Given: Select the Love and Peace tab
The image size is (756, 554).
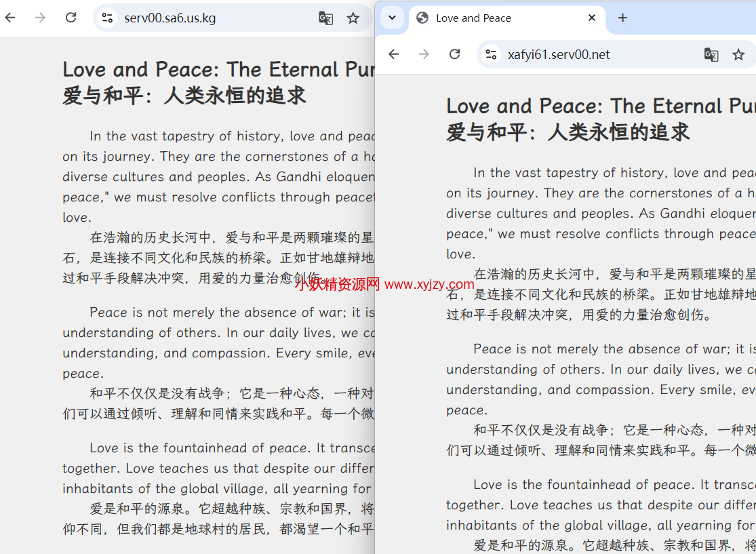Looking at the screenshot, I should tap(507, 18).
